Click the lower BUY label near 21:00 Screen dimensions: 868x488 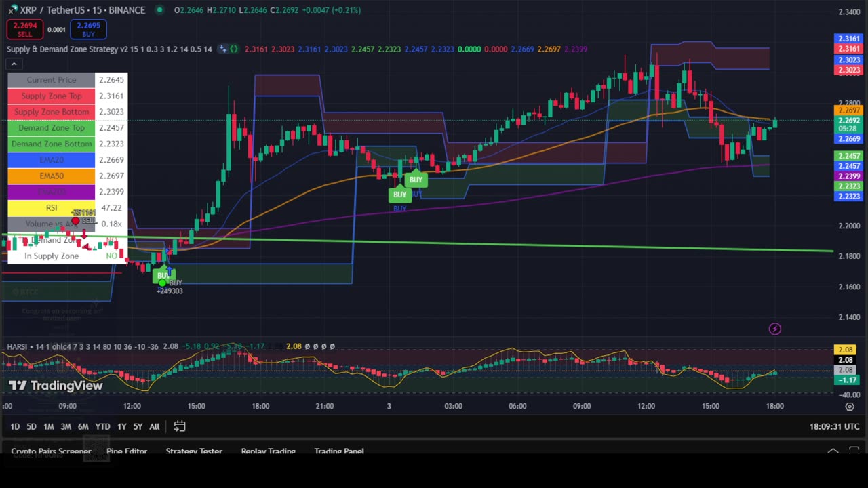click(399, 195)
